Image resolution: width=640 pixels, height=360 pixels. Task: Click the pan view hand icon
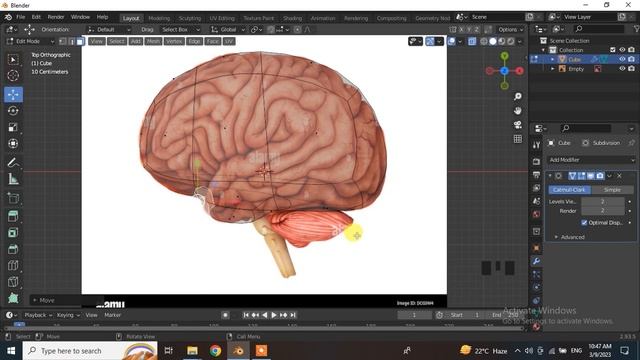518,111
